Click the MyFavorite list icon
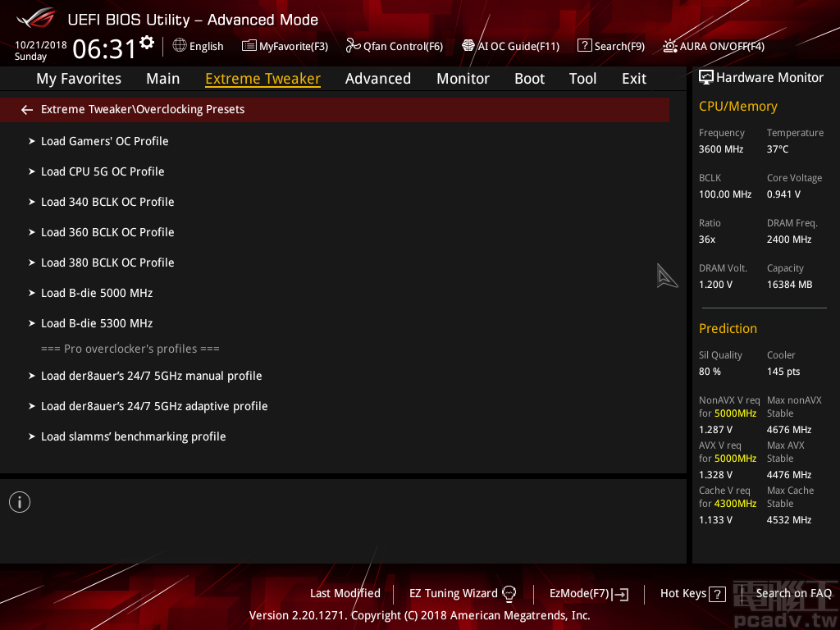 click(249, 46)
